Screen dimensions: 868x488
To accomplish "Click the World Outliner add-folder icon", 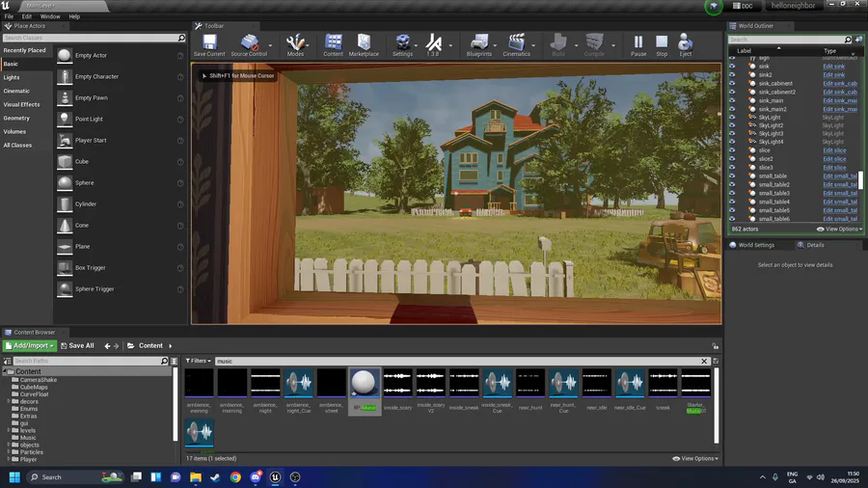I will (x=858, y=40).
